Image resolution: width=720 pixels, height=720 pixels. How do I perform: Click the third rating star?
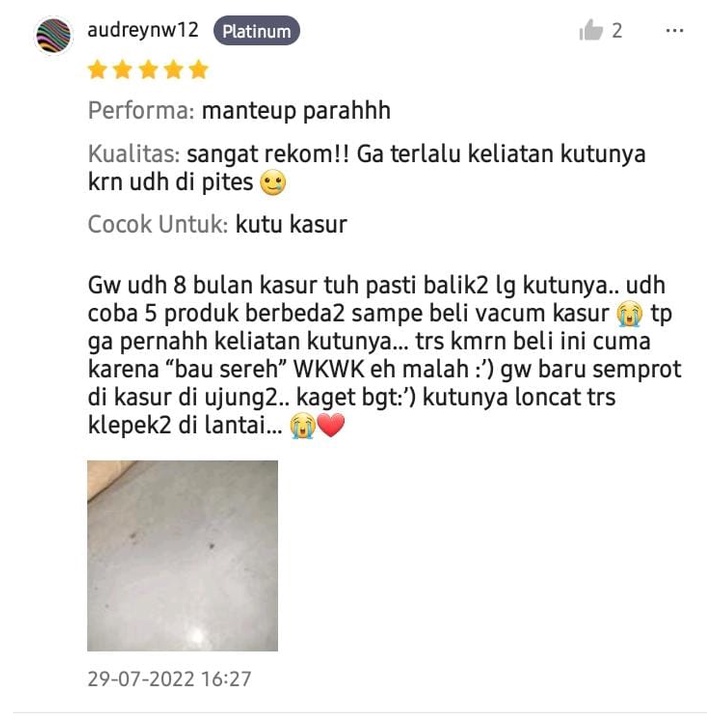click(x=149, y=70)
